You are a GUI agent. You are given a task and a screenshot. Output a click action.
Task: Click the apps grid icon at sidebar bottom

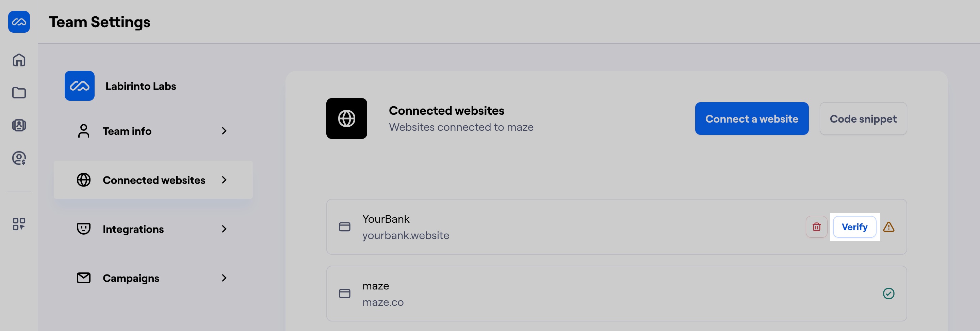pyautogui.click(x=19, y=225)
